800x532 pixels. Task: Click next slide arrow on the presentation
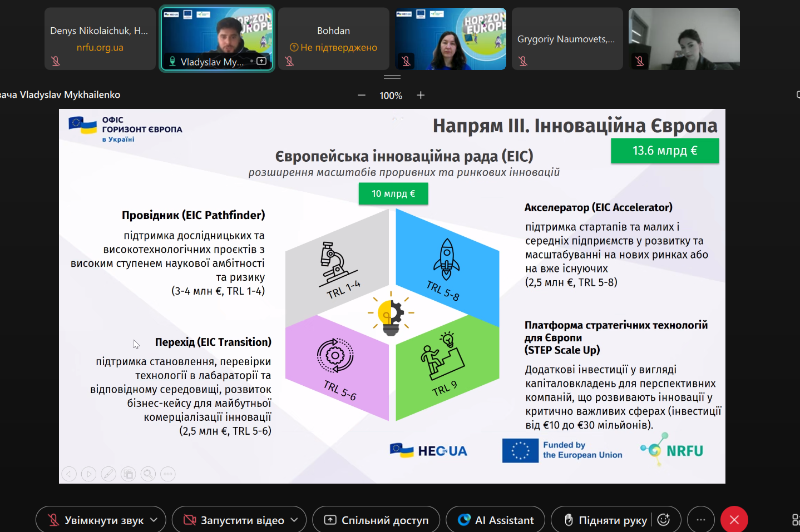[x=88, y=474]
